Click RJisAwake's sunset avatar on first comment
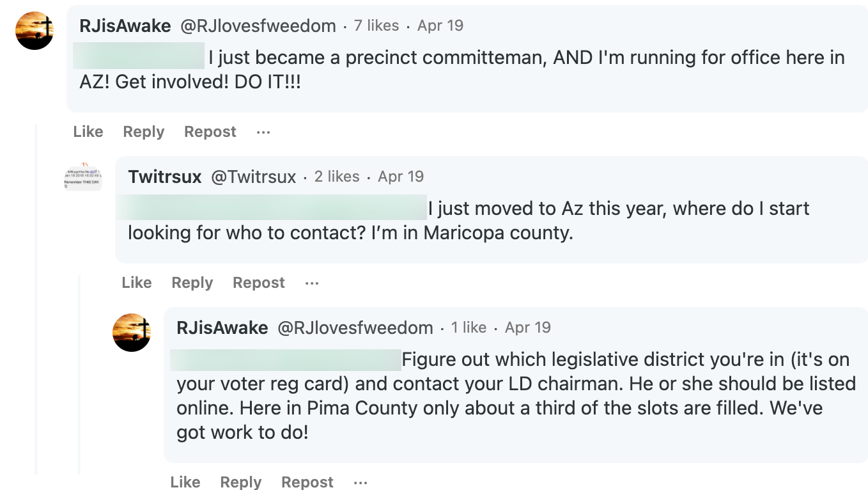 click(35, 31)
